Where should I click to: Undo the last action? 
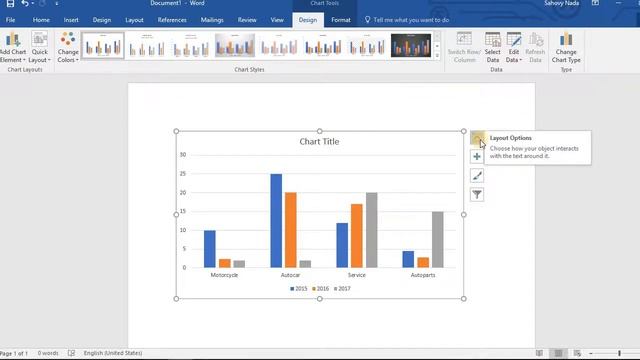pos(25,4)
